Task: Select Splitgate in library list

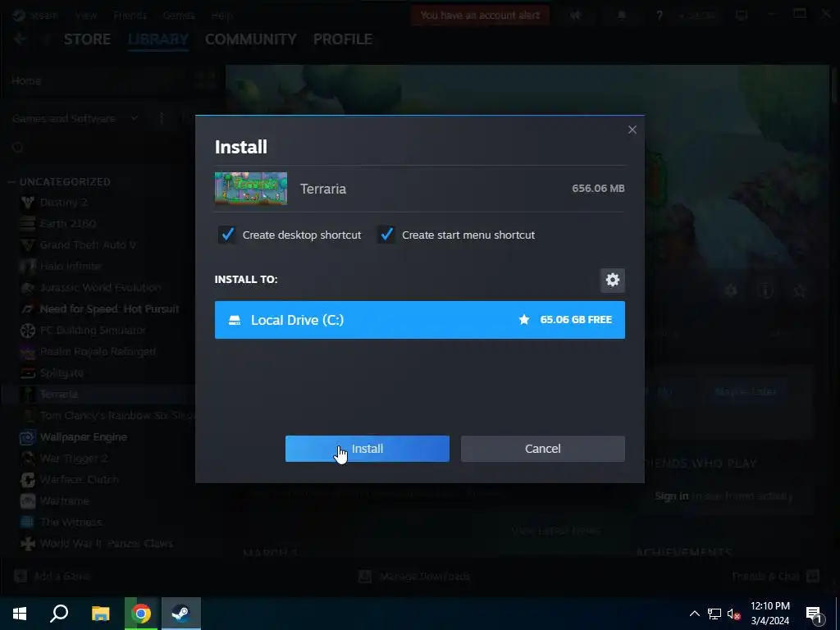Action: pyautogui.click(x=62, y=373)
